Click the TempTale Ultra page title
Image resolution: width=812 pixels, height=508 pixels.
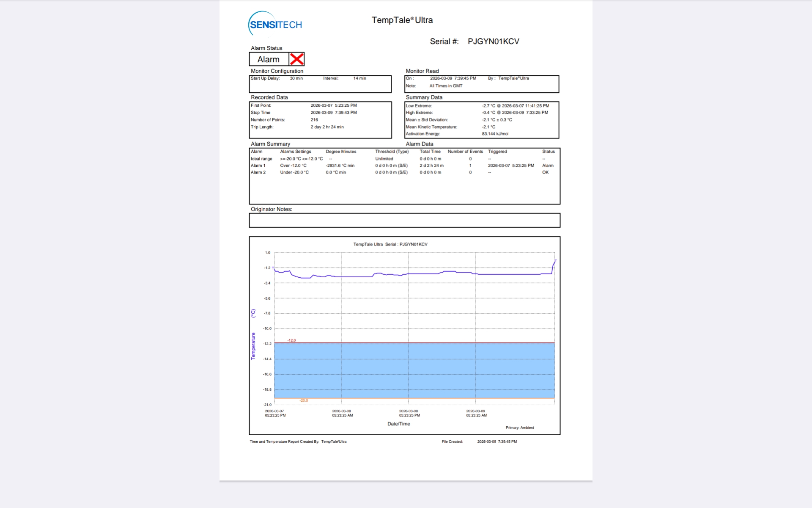tap(402, 20)
